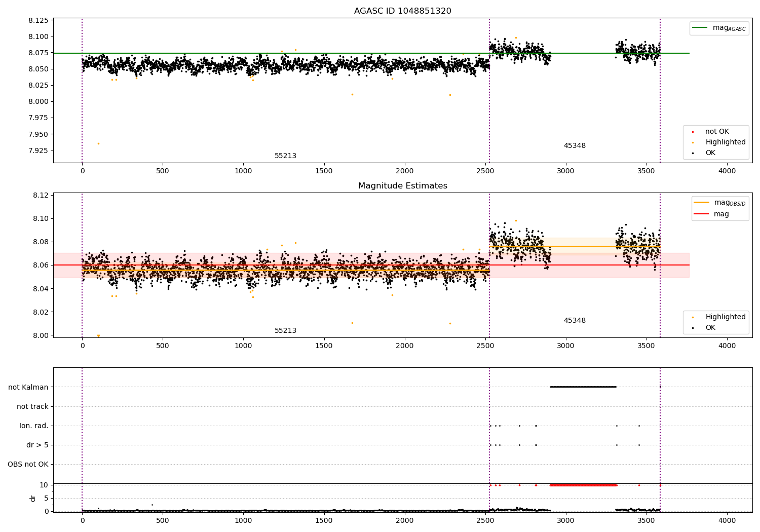Click the 'OBS not OK' y-axis label
This screenshot has width=760, height=532.
click(28, 464)
